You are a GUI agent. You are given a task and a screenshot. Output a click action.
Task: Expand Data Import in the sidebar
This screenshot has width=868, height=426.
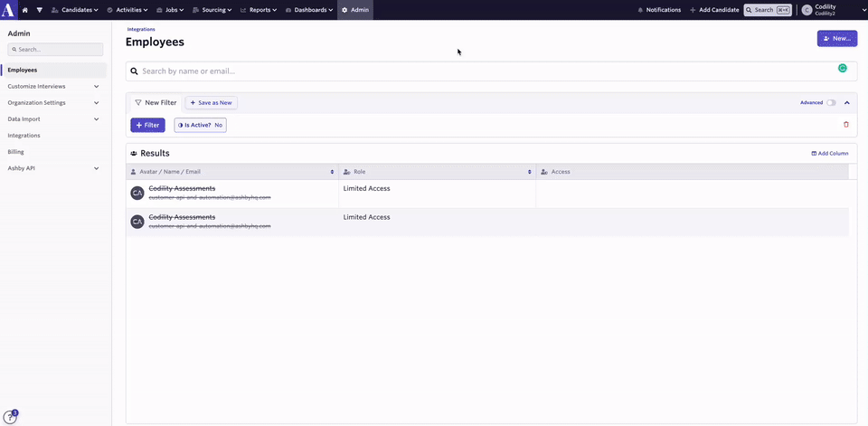tap(53, 119)
